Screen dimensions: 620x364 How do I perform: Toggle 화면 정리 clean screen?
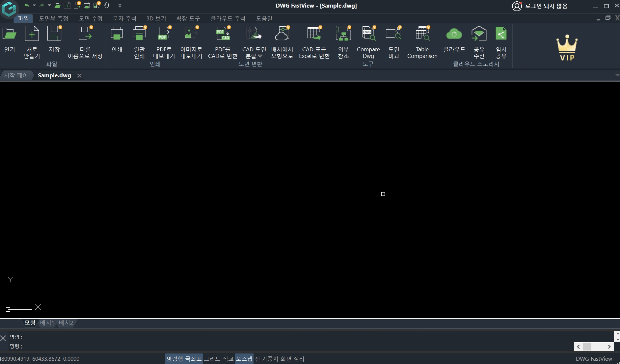click(x=292, y=359)
